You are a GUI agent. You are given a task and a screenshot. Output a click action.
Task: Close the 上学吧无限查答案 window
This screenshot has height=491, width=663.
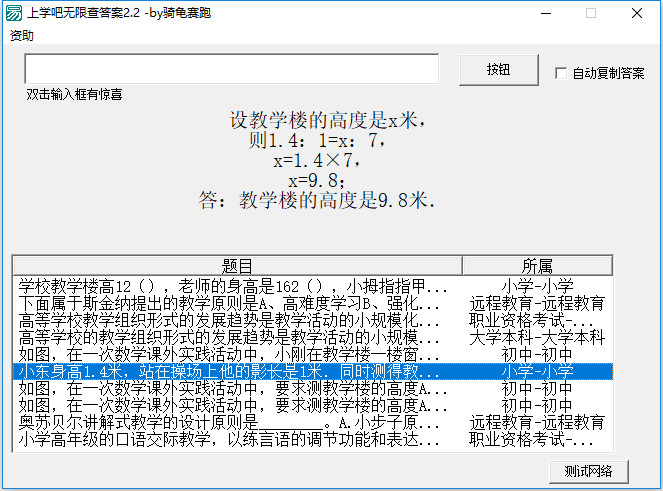(636, 14)
